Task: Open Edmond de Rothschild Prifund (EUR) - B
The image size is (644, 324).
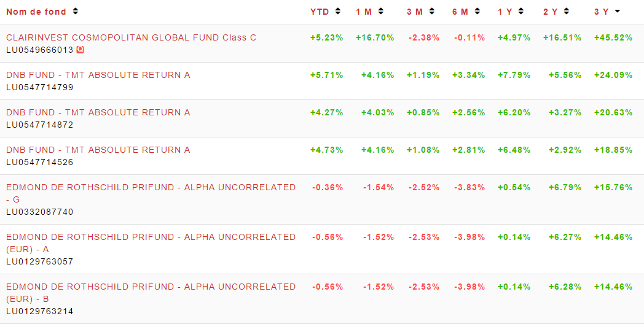Action: point(151,293)
